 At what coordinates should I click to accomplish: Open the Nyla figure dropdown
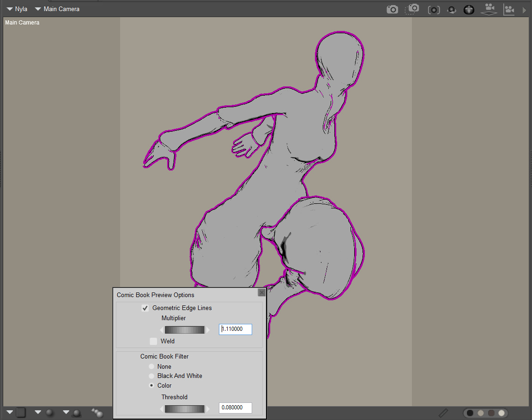(x=17, y=9)
